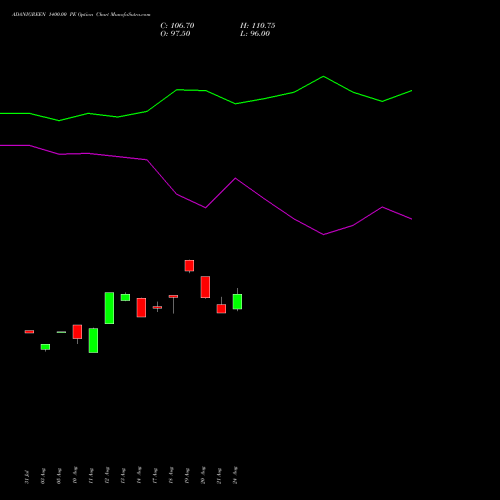Click the close value C: 106.70
The height and width of the screenshot is (500, 500).
coord(177,26)
